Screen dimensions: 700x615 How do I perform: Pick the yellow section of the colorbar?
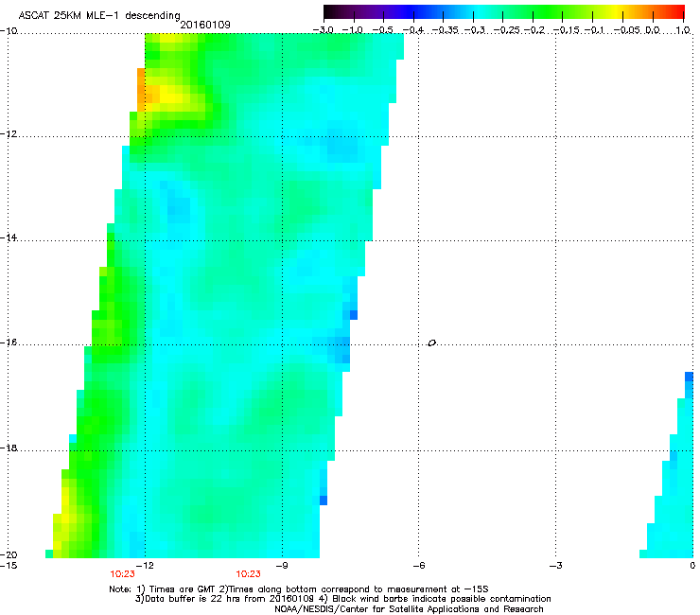tap(615, 11)
